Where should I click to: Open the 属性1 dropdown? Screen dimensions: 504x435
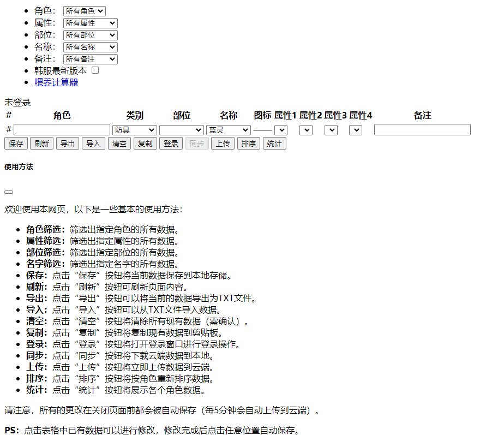tap(281, 130)
